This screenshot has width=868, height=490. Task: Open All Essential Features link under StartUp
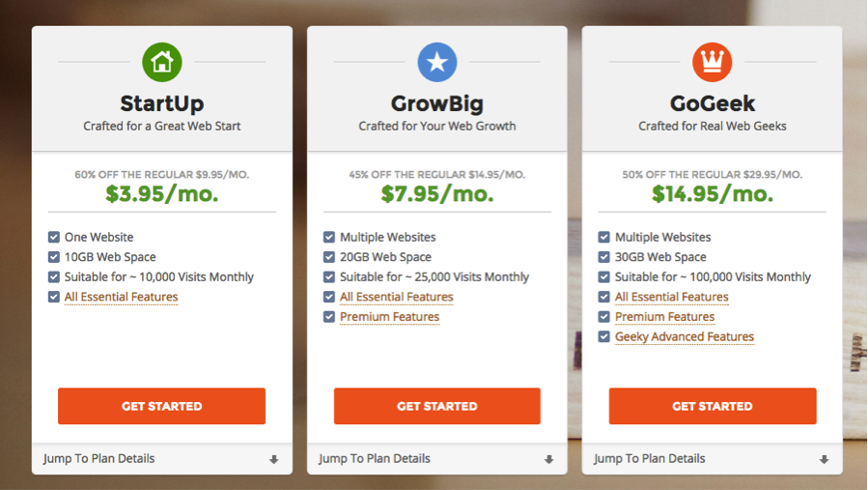[x=121, y=298]
